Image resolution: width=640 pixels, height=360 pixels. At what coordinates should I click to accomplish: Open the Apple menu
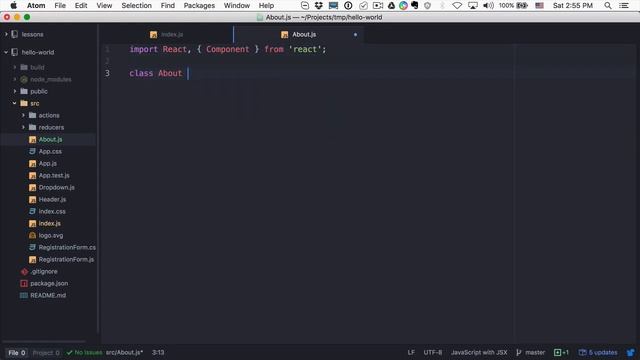(13, 5)
